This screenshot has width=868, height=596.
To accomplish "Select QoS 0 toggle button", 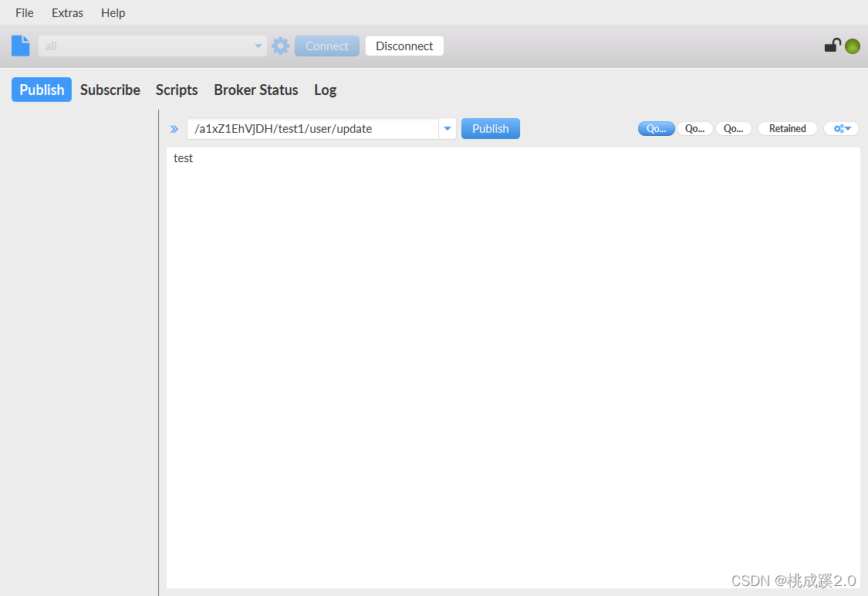I will click(x=656, y=129).
